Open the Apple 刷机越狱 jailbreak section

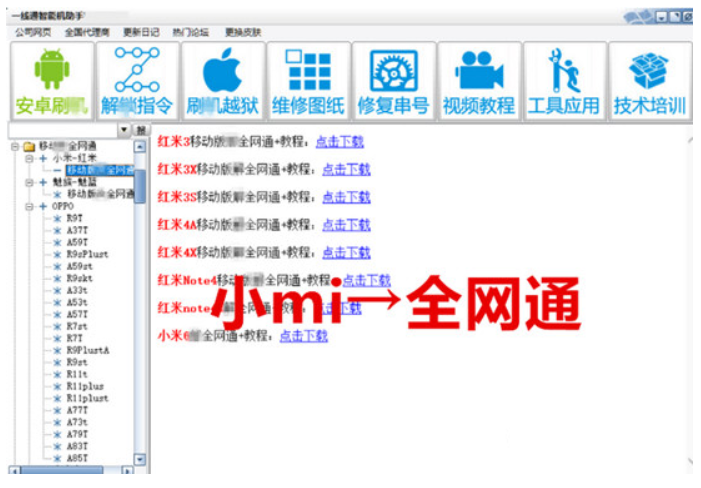223,81
